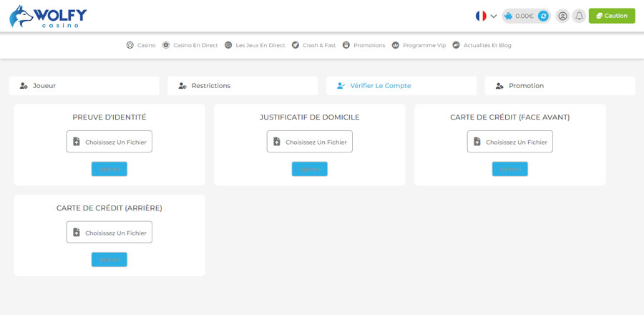Image resolution: width=644 pixels, height=315 pixels.
Task: Click the Casino En Direct roulette icon
Action: [166, 45]
